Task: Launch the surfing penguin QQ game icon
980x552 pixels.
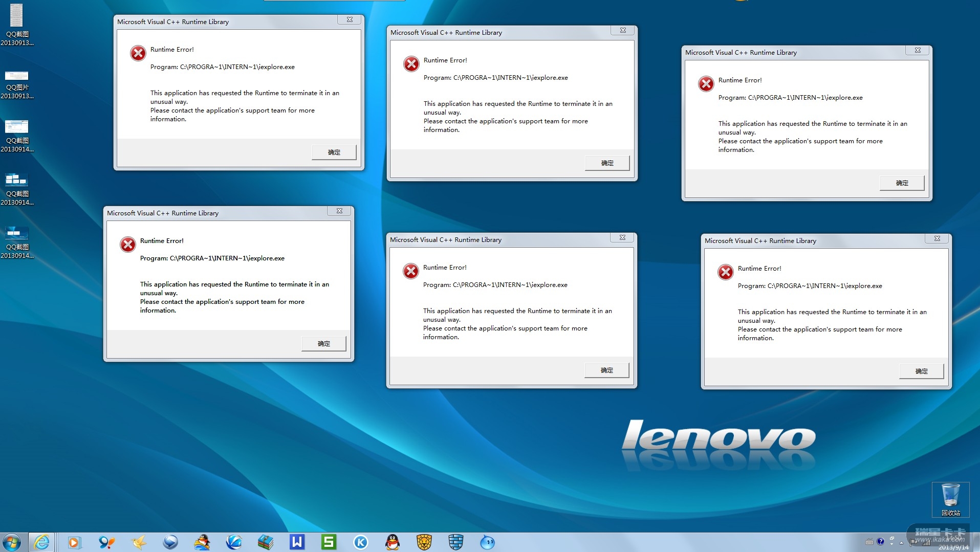Action: tap(202, 542)
